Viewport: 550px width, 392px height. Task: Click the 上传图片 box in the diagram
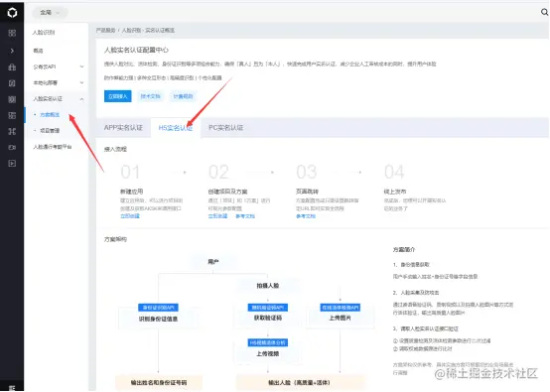pyautogui.click(x=340, y=318)
